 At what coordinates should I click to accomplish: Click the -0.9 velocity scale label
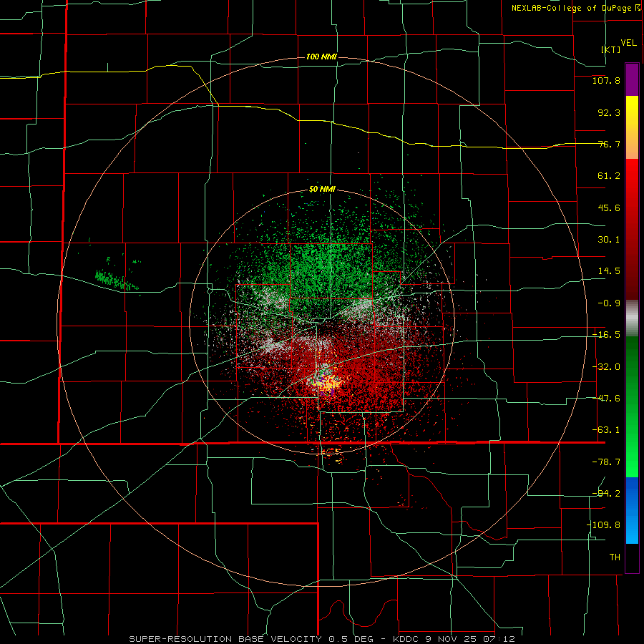609,303
